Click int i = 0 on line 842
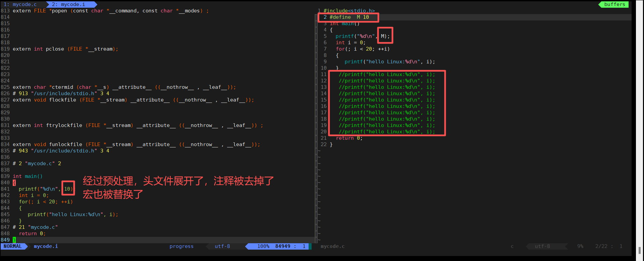The width and height of the screenshot is (644, 261). pyautogui.click(x=34, y=195)
